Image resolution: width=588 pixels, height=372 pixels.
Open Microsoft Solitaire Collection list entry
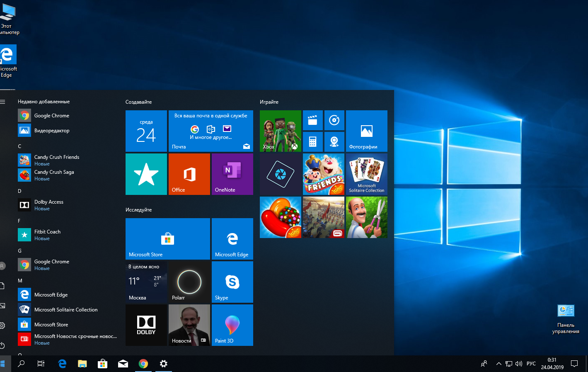(x=68, y=309)
